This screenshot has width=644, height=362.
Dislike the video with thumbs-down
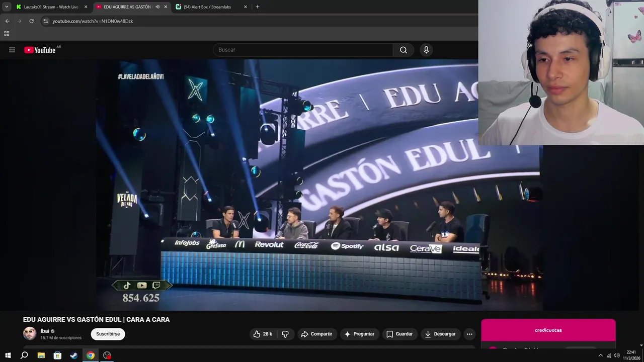[285, 334]
